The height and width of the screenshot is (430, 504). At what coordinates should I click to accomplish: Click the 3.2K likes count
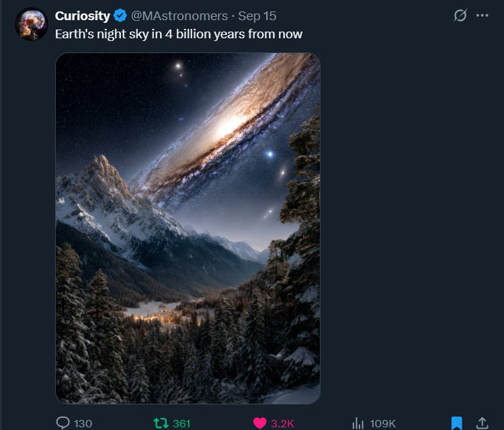282,423
